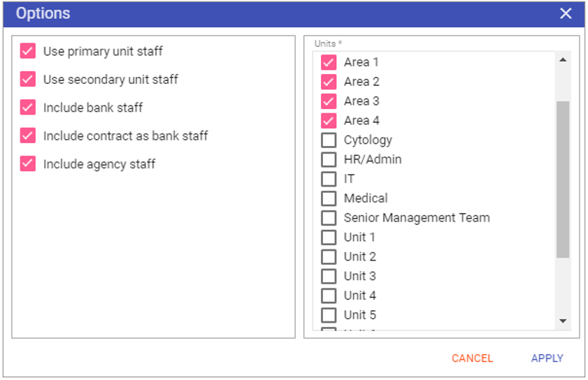Tick the Unit 4 checkbox
Viewport: 588px width, 380px height.
(x=329, y=296)
